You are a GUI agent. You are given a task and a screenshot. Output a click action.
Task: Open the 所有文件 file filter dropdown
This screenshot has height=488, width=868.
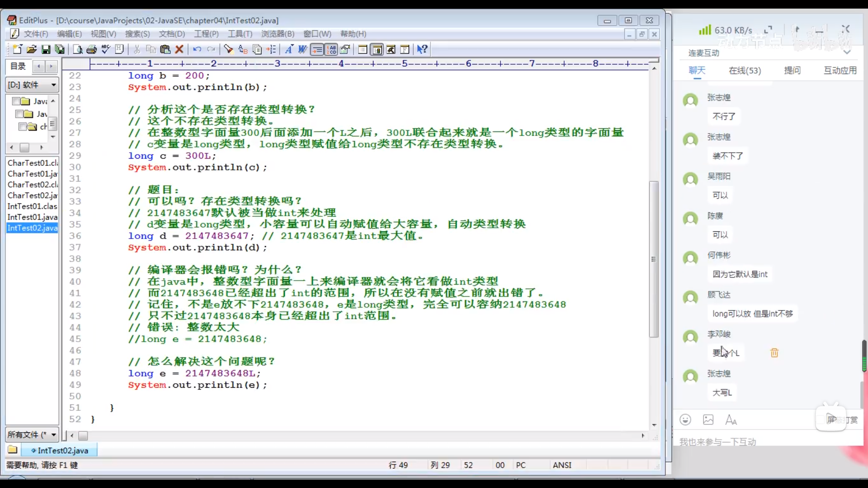(53, 435)
